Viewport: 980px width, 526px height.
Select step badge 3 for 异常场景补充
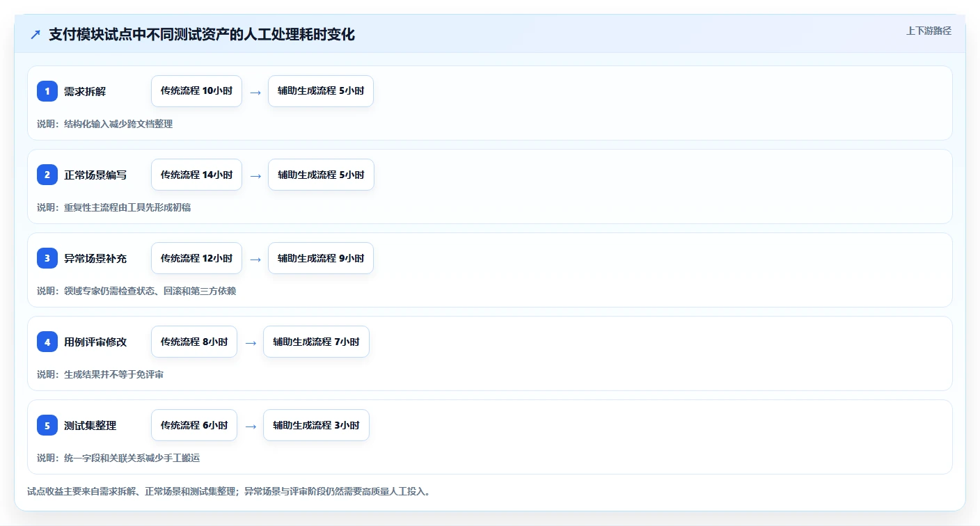47,258
